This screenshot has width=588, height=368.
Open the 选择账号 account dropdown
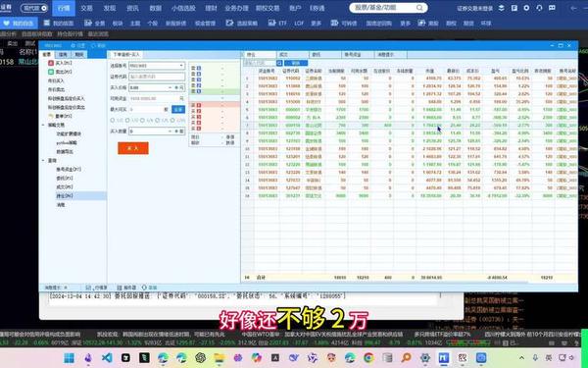point(157,66)
